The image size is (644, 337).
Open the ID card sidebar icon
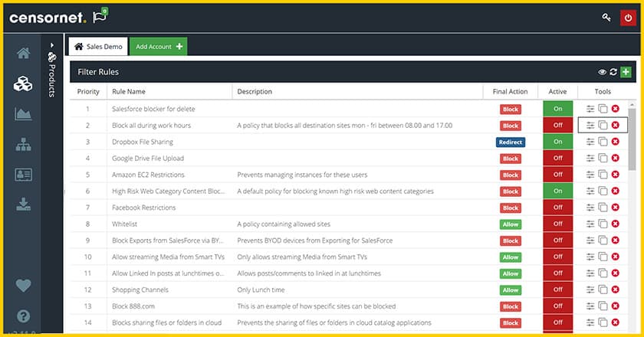tap(24, 175)
